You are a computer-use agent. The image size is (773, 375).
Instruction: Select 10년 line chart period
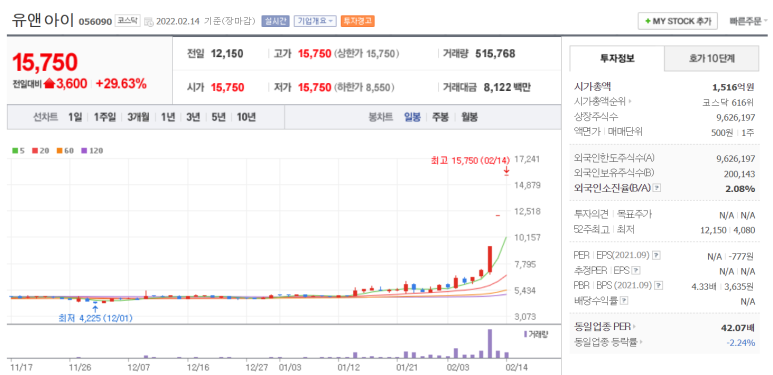(246, 117)
